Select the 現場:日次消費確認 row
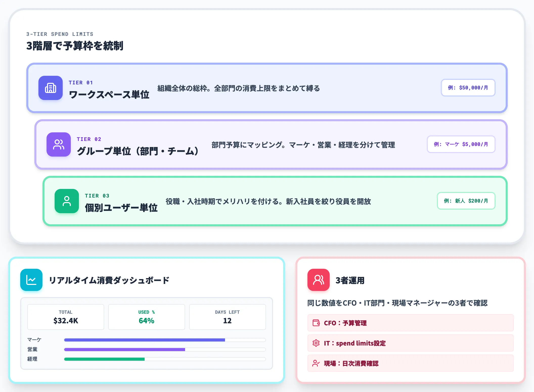The width and height of the screenshot is (534, 392). pyautogui.click(x=411, y=363)
